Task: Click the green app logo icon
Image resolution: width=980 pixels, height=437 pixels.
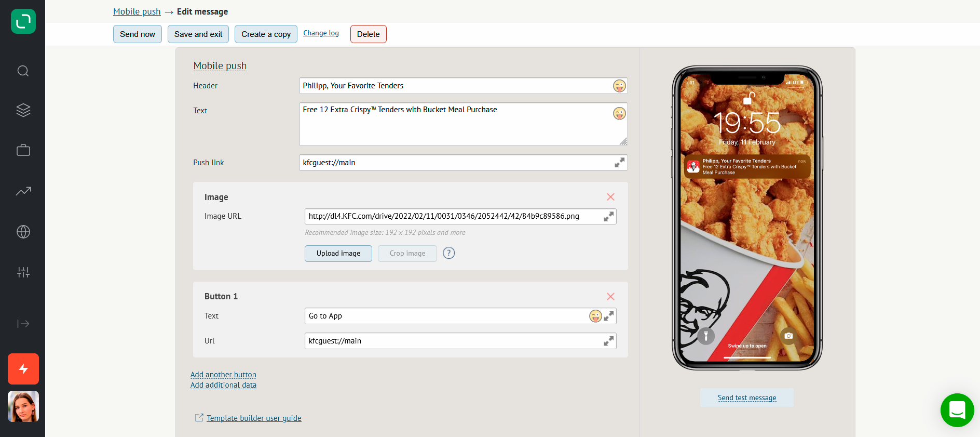Action: pos(23,21)
